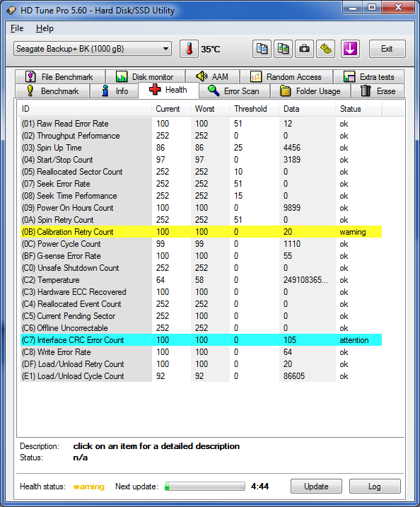The width and height of the screenshot is (420, 507).
Task: Select the Seek Time Performance row
Action: (201, 196)
